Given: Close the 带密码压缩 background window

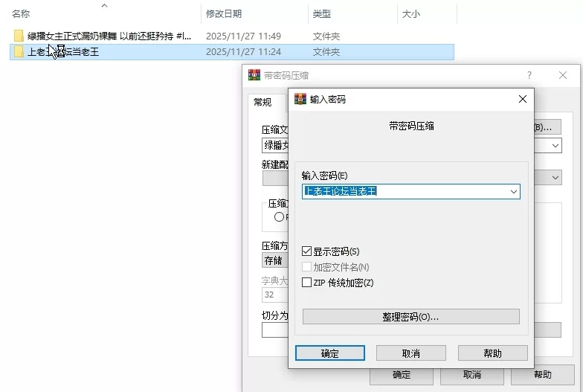Looking at the screenshot, I should click(564, 75).
